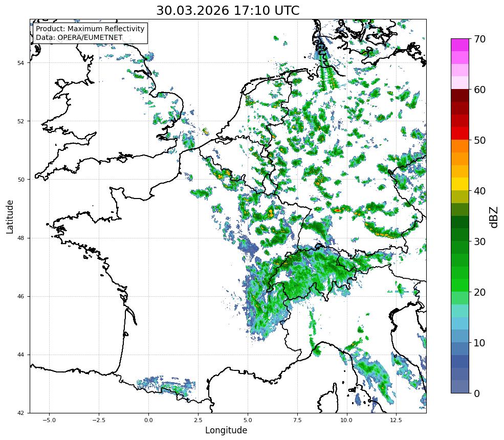Click colorbar tick label 60
Screen dimensions: 504x440
click(479, 90)
